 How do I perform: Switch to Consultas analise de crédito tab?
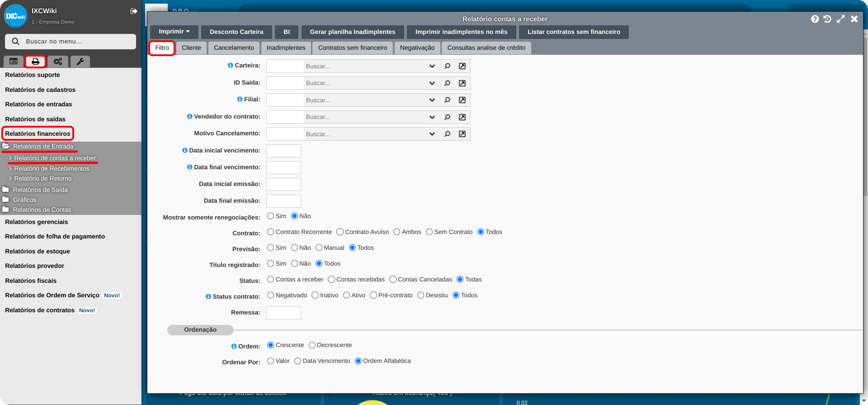point(486,48)
